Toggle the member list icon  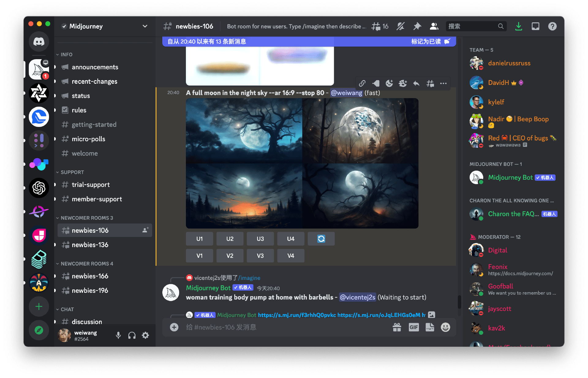tap(434, 26)
